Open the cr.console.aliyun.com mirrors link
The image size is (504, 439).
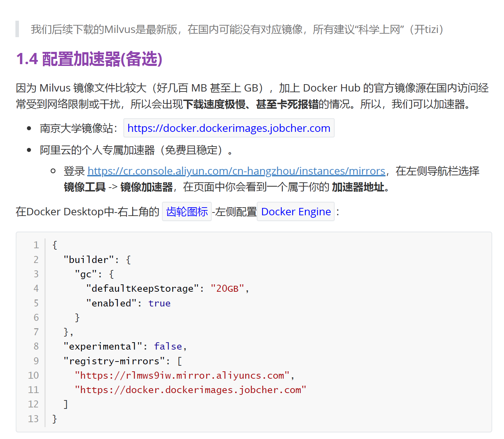point(236,171)
